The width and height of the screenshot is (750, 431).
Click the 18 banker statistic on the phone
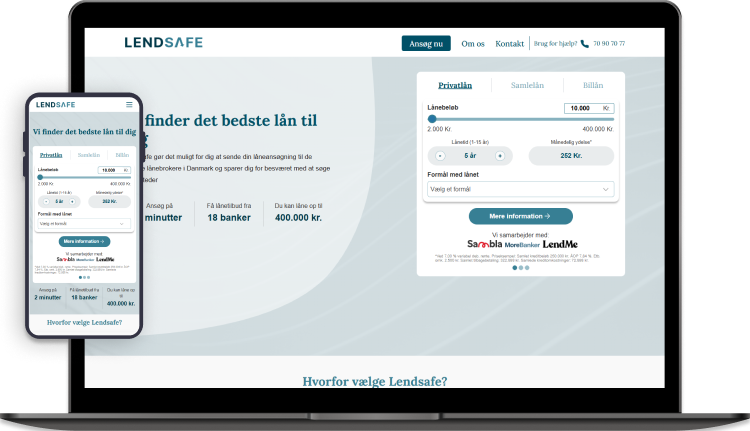pyautogui.click(x=84, y=298)
